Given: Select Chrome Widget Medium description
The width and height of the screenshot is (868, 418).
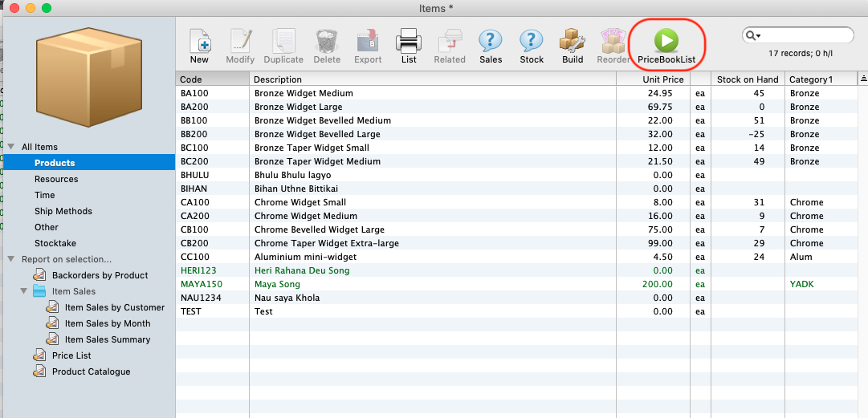Looking at the screenshot, I should (306, 216).
